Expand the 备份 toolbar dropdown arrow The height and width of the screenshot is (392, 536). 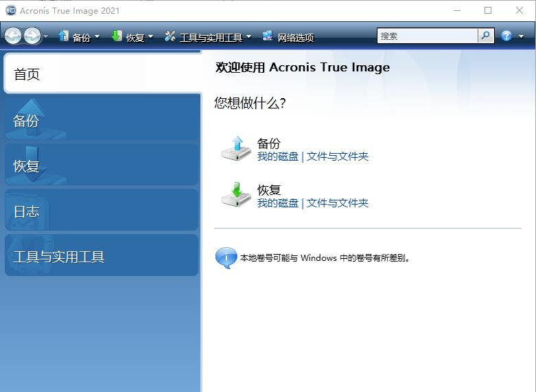pos(97,36)
